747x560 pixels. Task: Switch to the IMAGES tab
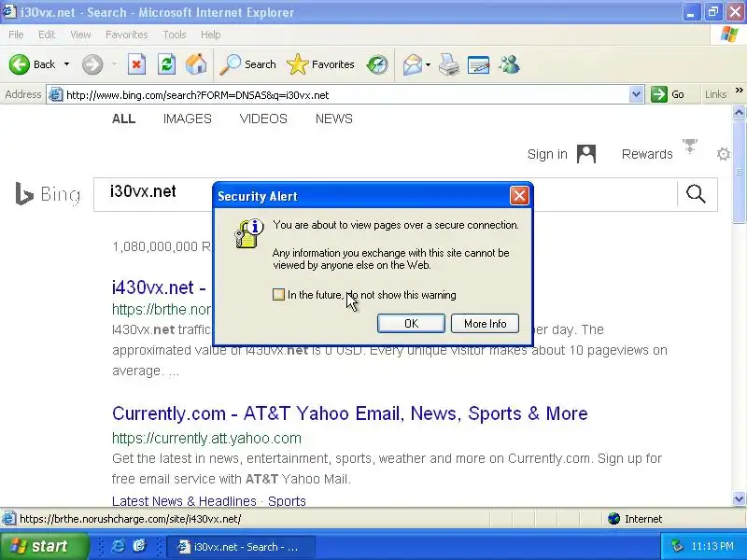[188, 119]
